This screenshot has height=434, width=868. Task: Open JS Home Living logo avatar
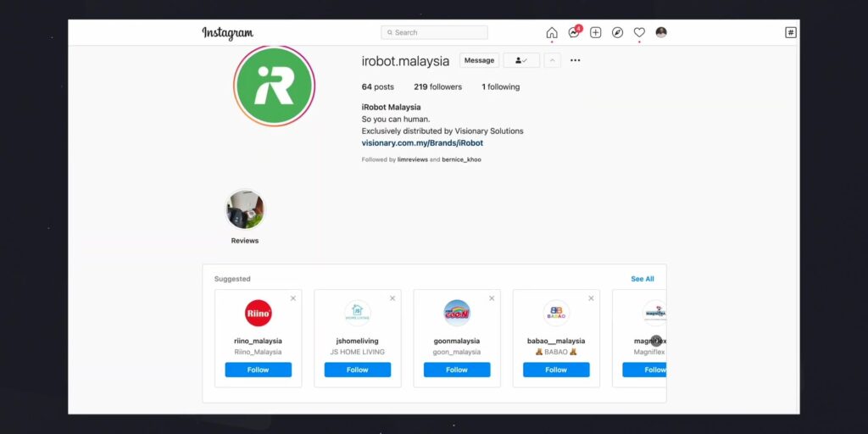click(x=358, y=314)
